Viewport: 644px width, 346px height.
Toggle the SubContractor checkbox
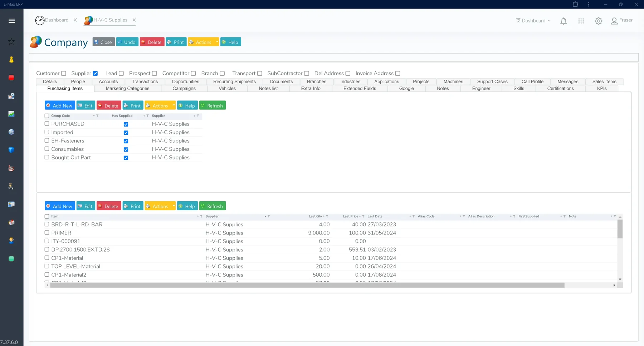tap(307, 74)
